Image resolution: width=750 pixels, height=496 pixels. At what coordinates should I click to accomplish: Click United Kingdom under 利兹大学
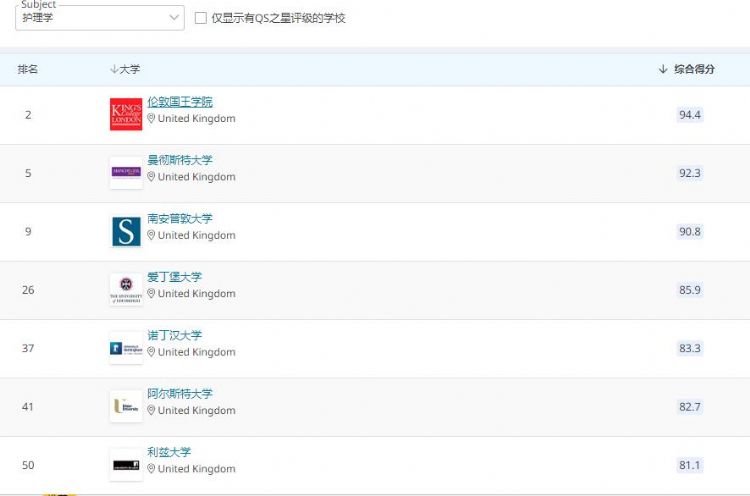[197, 468]
